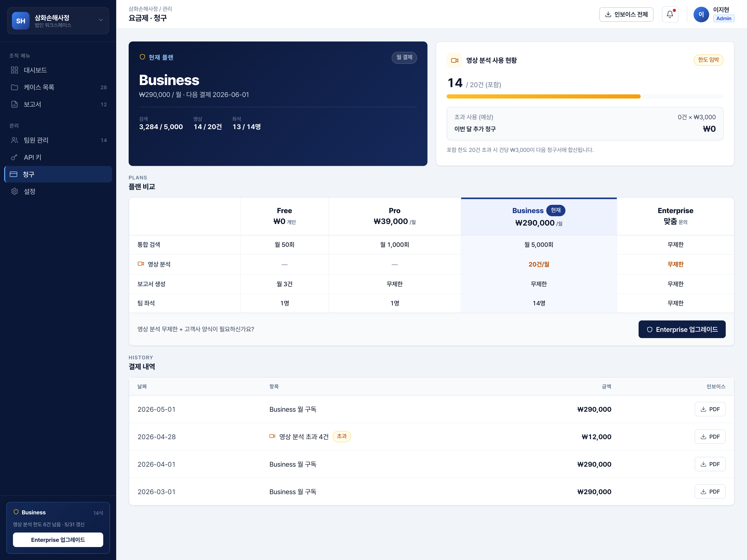Viewport: 747px width, 560px height.
Task: Select the 청구 sidebar item
Action: point(58,174)
